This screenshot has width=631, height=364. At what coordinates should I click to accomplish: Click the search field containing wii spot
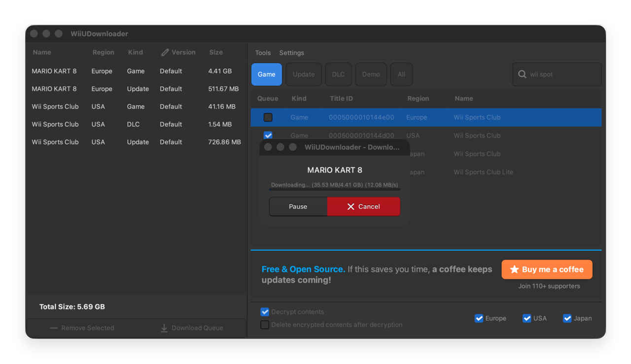point(557,74)
